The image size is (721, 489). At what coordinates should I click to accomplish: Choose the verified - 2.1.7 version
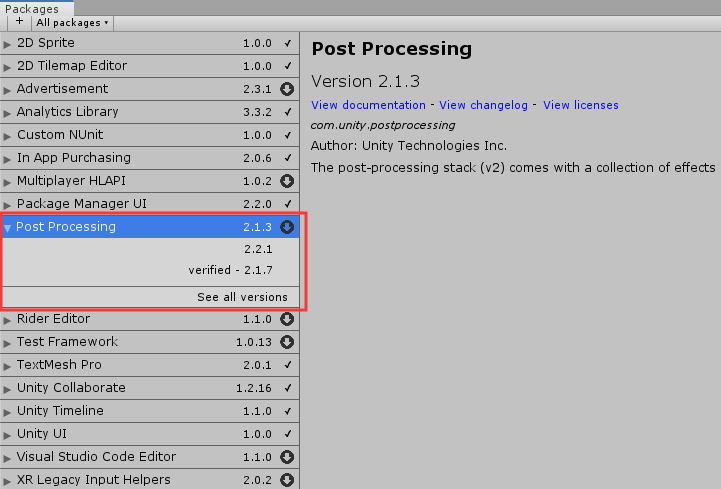(231, 271)
